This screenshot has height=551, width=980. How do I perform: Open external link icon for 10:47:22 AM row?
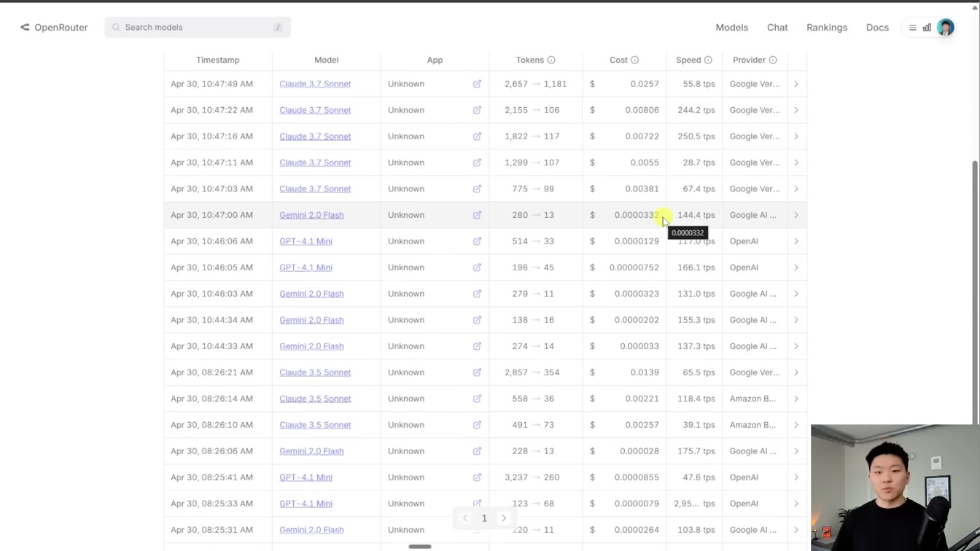477,110
